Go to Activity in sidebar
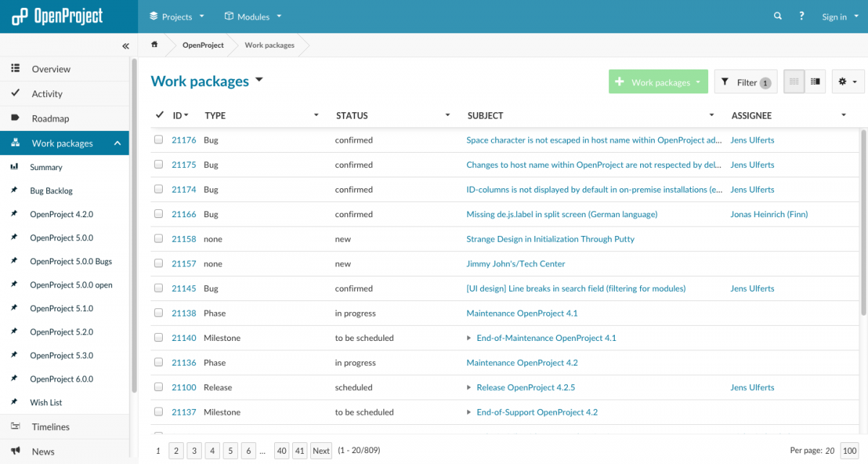Viewport: 868px width, 464px height. (x=47, y=94)
